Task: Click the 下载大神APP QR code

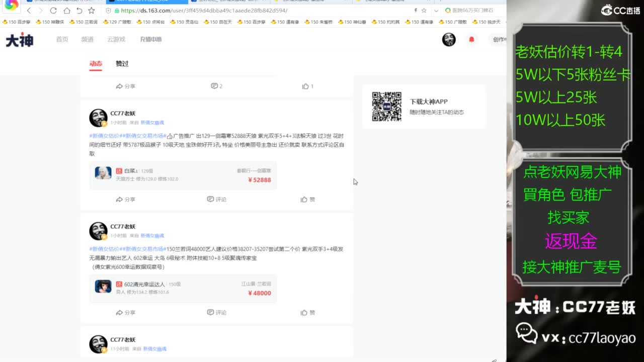Action: click(386, 106)
